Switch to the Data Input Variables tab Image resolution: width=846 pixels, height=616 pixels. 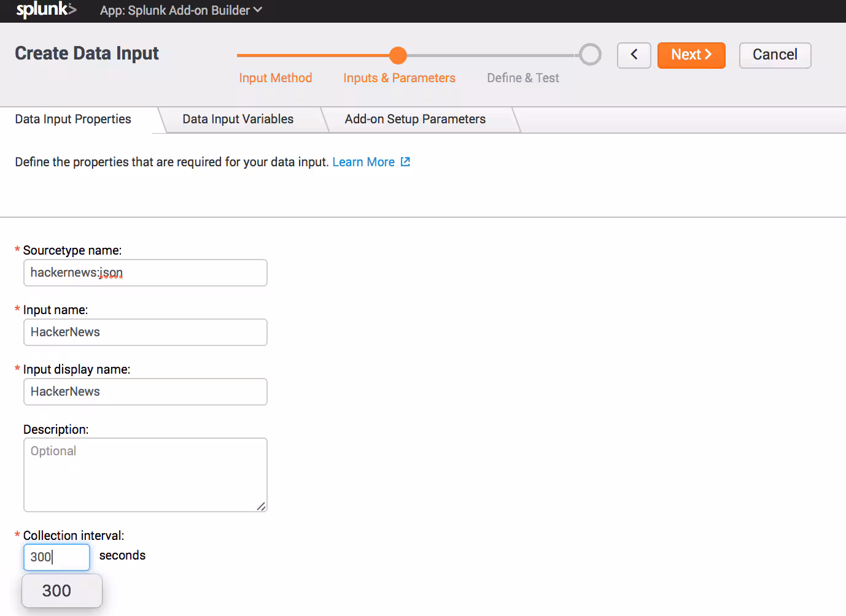click(x=237, y=118)
